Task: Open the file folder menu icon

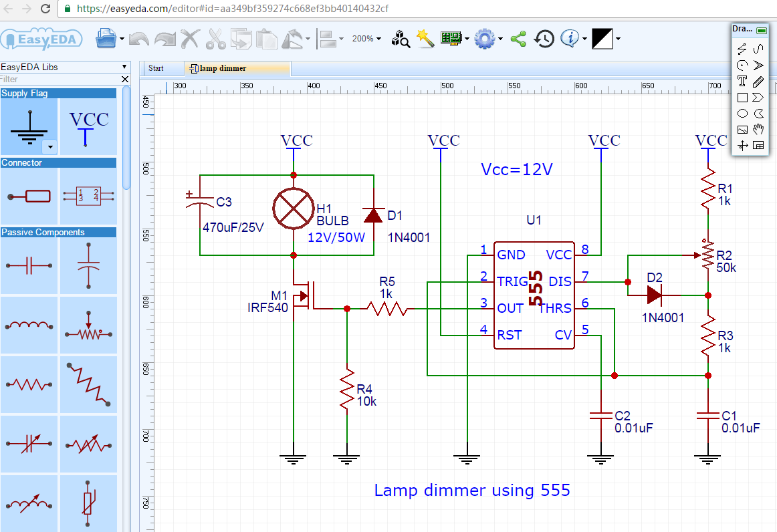Action: point(106,38)
